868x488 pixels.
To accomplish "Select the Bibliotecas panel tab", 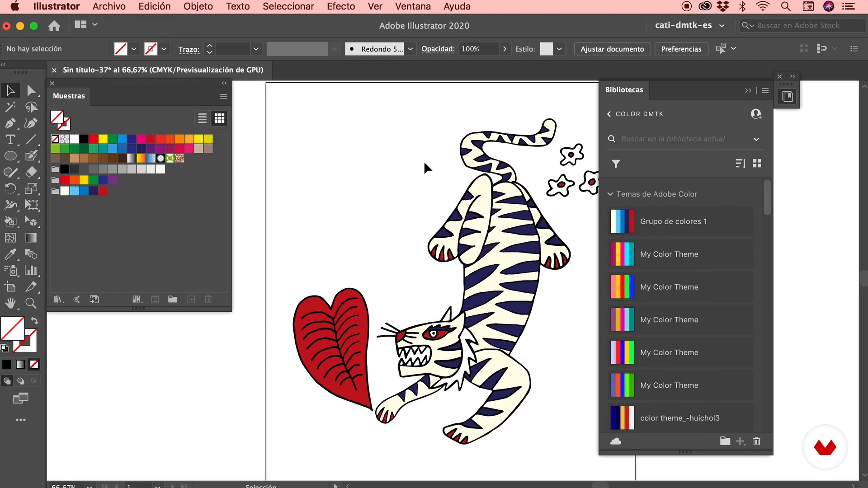I will pos(624,89).
